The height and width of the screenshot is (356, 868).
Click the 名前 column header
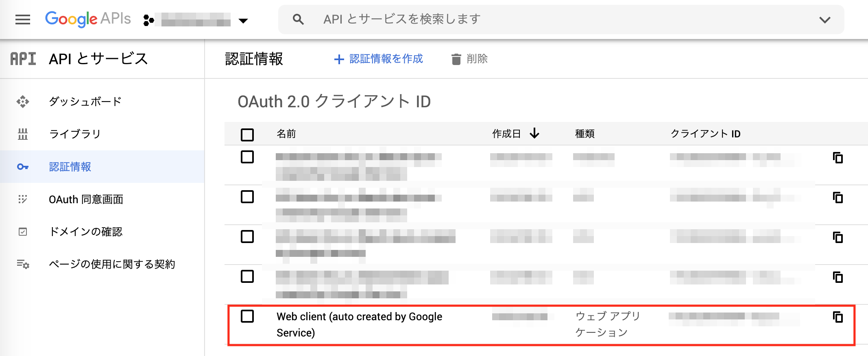(286, 134)
